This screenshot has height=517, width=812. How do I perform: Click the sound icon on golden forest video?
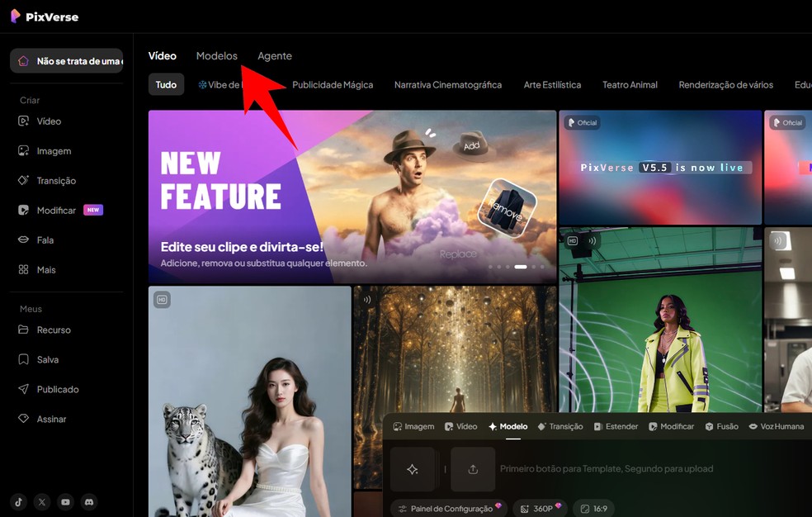[x=367, y=300]
